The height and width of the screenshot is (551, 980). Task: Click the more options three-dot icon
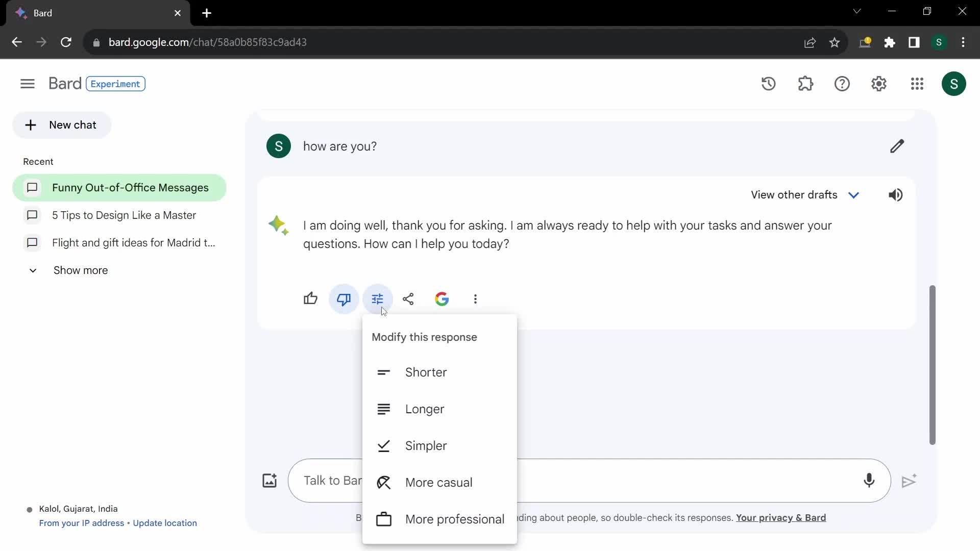pyautogui.click(x=476, y=298)
